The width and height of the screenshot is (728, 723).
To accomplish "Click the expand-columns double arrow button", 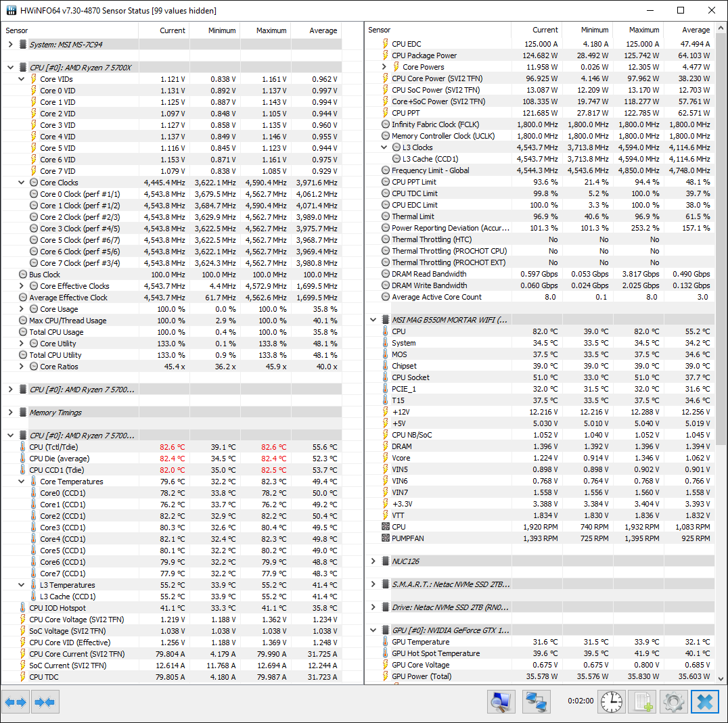I will click(16, 701).
